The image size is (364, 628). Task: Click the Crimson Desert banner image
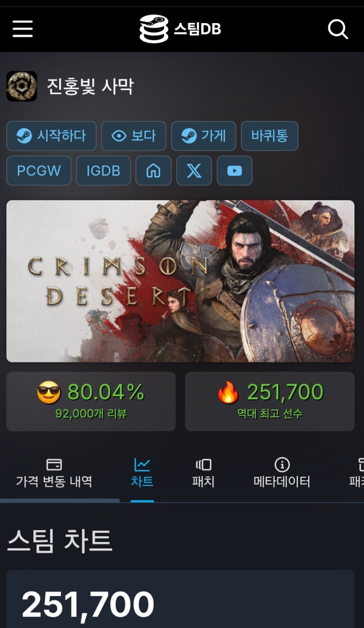click(180, 281)
